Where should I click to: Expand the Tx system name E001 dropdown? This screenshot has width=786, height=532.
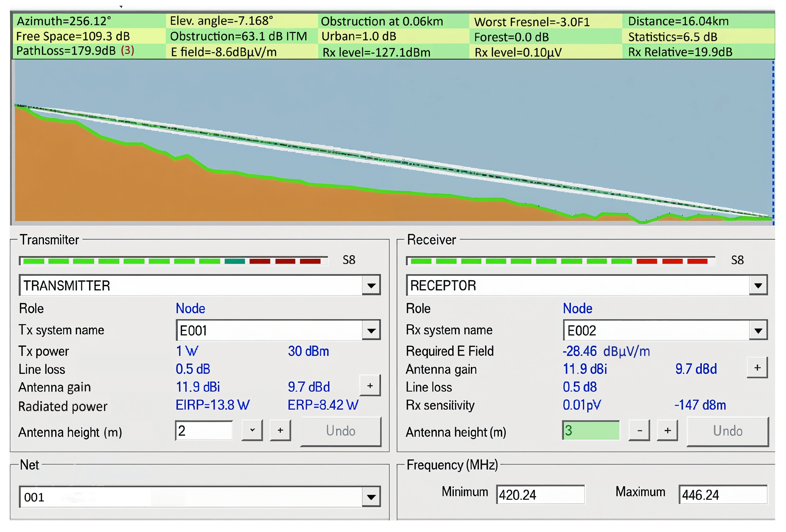(x=371, y=330)
